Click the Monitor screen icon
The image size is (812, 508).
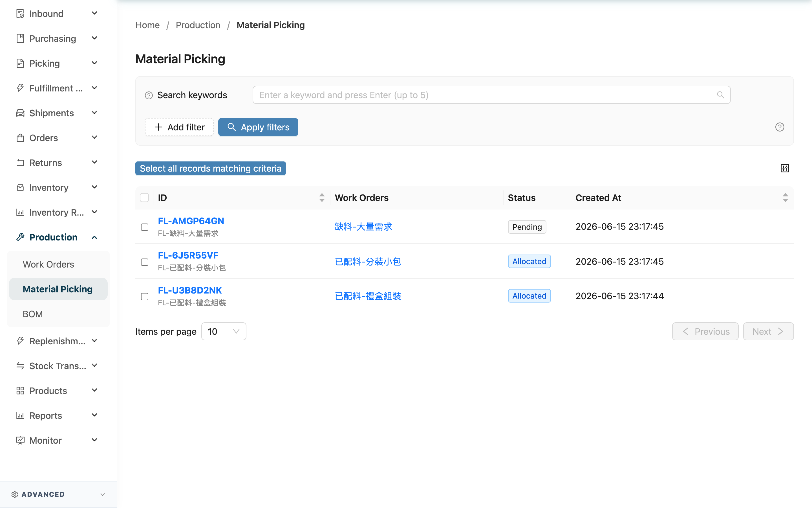(20, 441)
